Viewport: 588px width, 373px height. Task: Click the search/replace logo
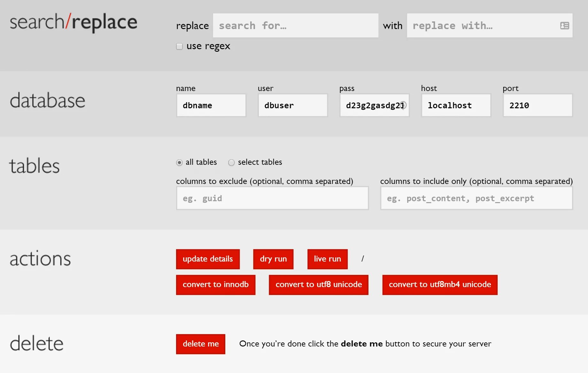coord(73,22)
